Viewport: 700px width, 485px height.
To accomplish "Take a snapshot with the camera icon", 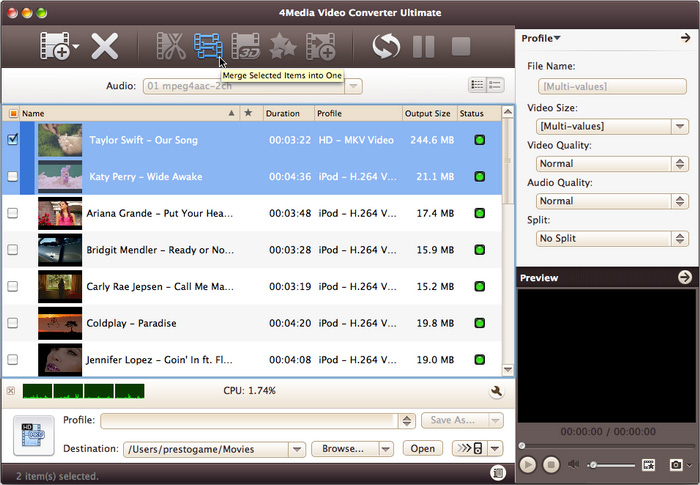I will point(677,465).
